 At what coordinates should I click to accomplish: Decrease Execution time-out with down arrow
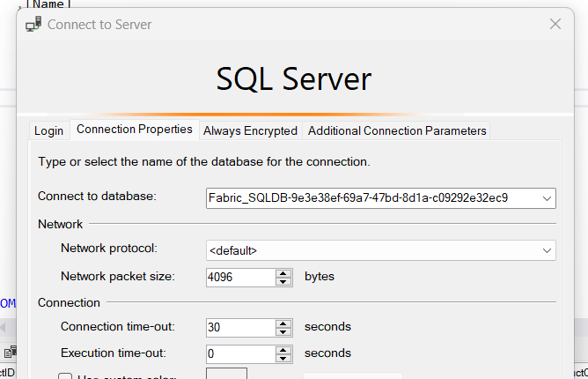283,359
